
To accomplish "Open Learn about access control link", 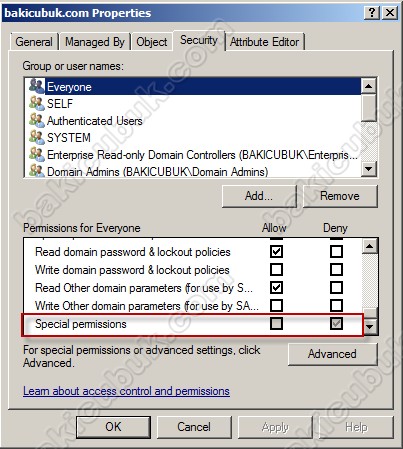I will (x=126, y=391).
